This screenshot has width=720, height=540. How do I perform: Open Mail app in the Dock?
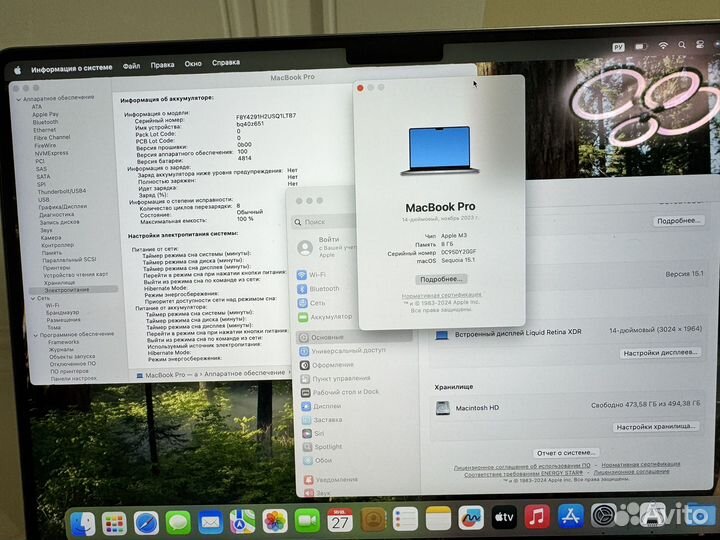pos(210,522)
